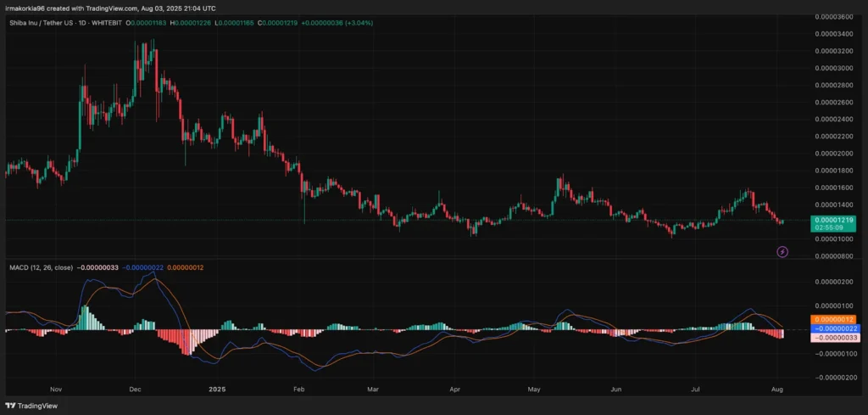The width and height of the screenshot is (868, 415).
Task: Click the -0.00000100 MACD scale label
Action: click(834, 354)
